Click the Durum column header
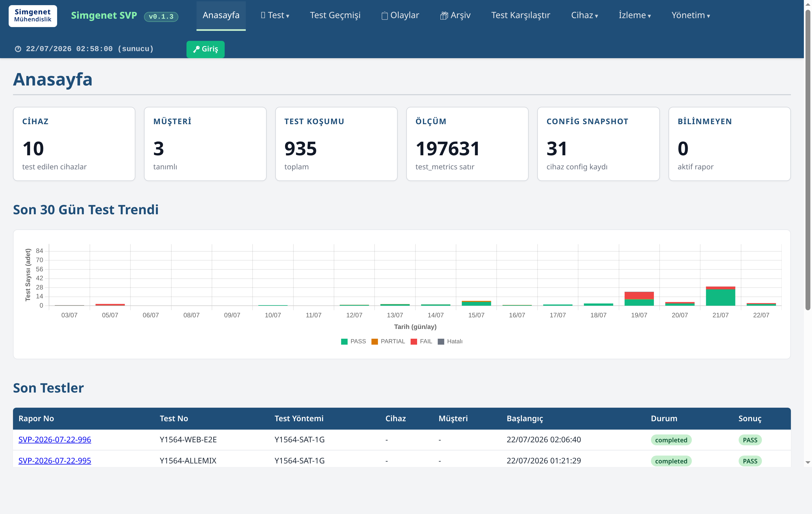The height and width of the screenshot is (514, 812). (x=664, y=418)
